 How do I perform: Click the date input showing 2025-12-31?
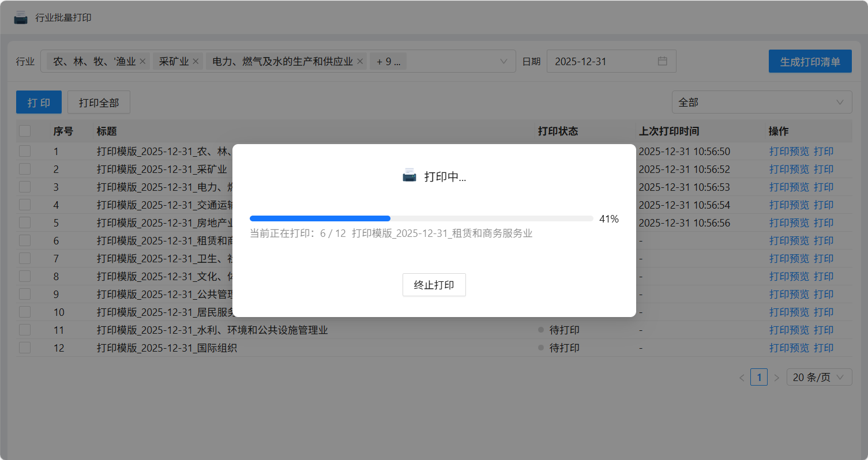(x=600, y=62)
